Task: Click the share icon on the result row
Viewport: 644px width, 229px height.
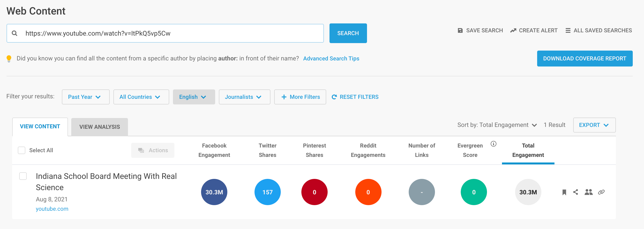Action: [576, 192]
